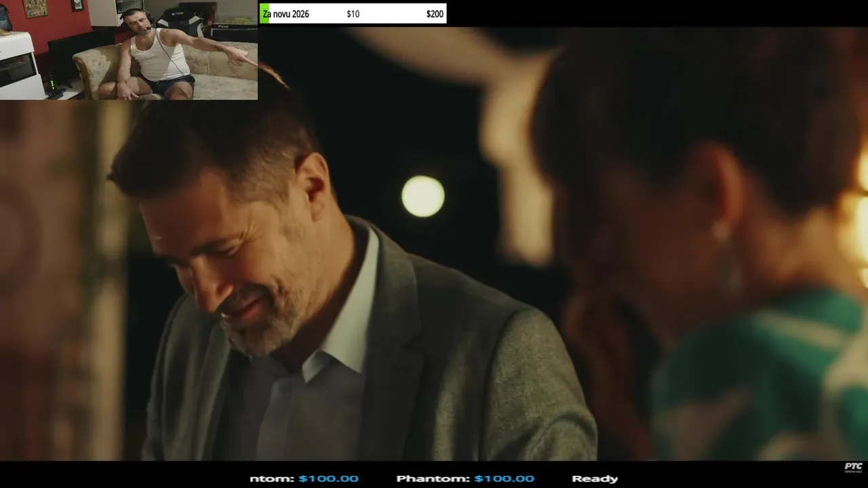Viewport: 868px width, 488px height.
Task: Click the "Phantom: $100.00" ticker entry
Action: (465, 479)
